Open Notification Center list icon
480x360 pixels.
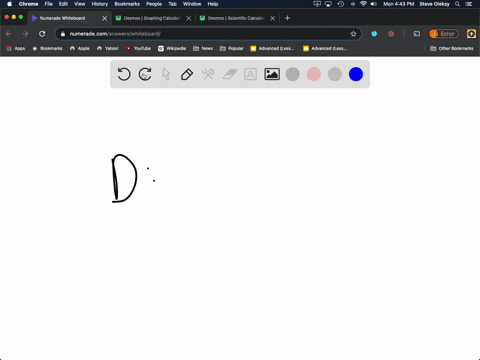click(469, 4)
